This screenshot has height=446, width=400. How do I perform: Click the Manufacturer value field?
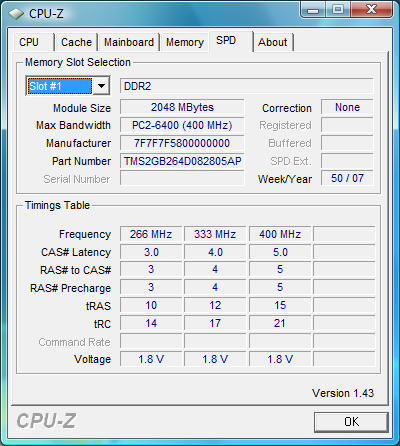pyautogui.click(x=182, y=143)
